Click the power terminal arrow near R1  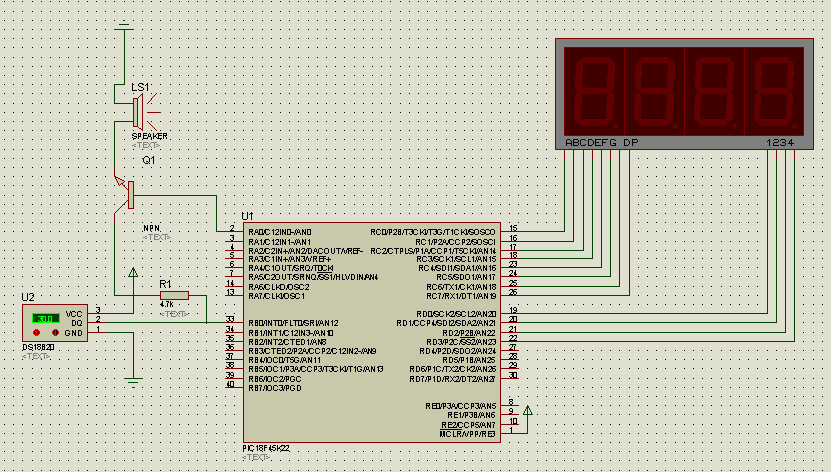pyautogui.click(x=133, y=272)
